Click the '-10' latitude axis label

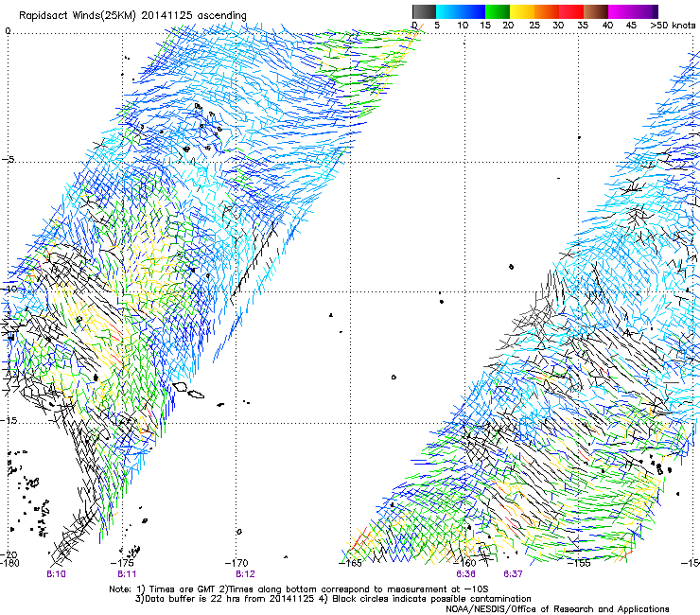coord(9,289)
